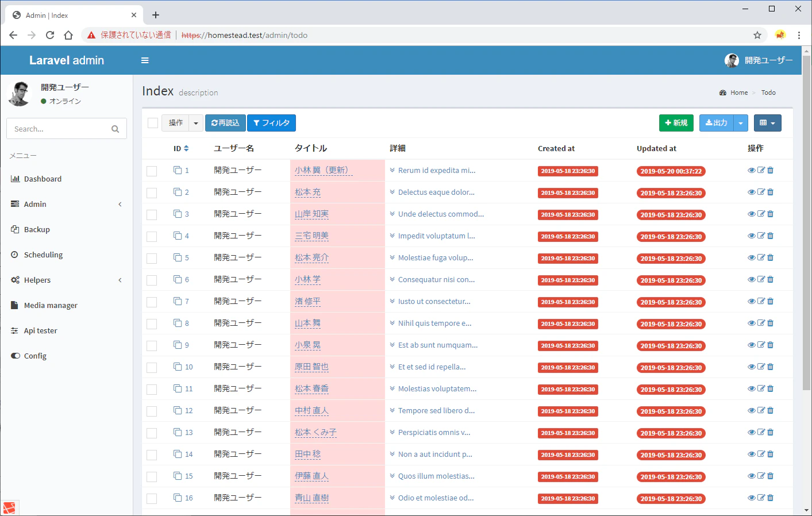812x516 pixels.
Task: Click the edit icon for row 8
Action: [x=761, y=323]
